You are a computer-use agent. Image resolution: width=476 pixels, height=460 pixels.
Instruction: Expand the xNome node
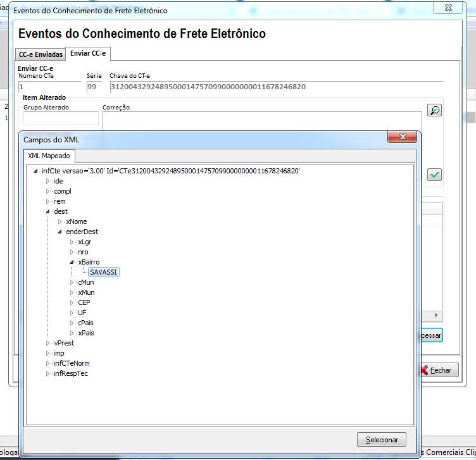tap(59, 222)
